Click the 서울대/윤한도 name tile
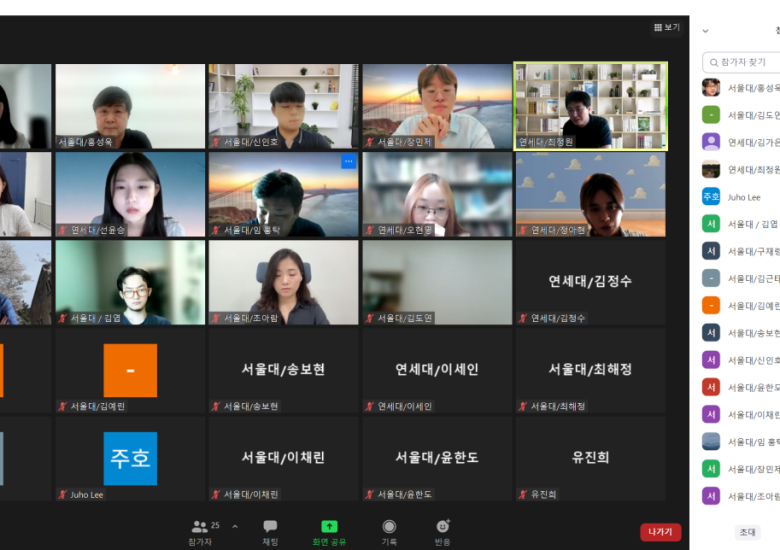The image size is (780, 550). pyautogui.click(x=437, y=458)
